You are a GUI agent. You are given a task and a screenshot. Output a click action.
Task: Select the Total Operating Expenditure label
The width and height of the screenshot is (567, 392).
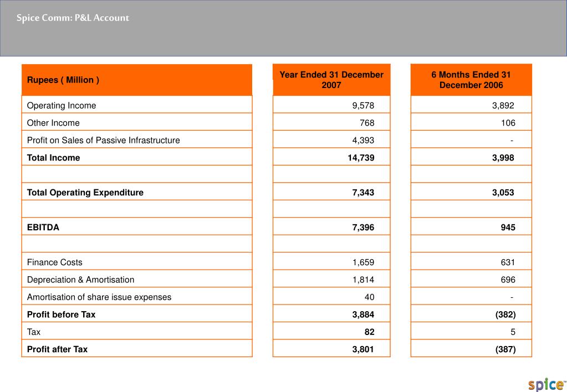pos(85,193)
